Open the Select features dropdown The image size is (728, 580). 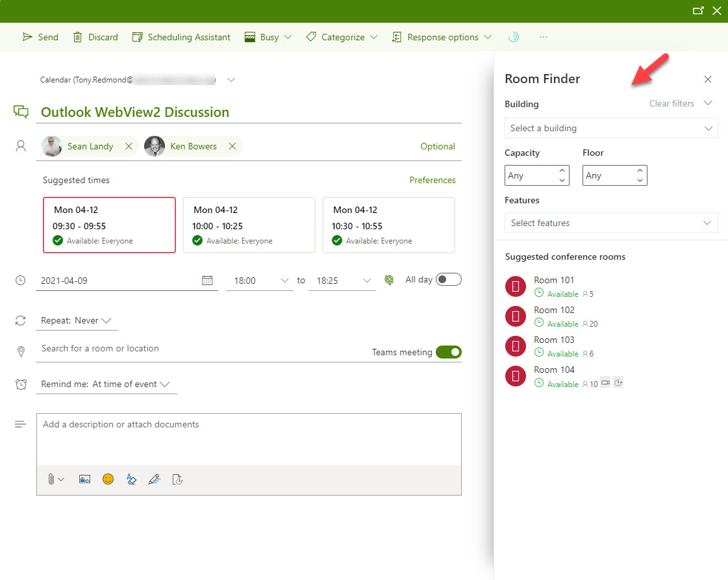(x=611, y=223)
